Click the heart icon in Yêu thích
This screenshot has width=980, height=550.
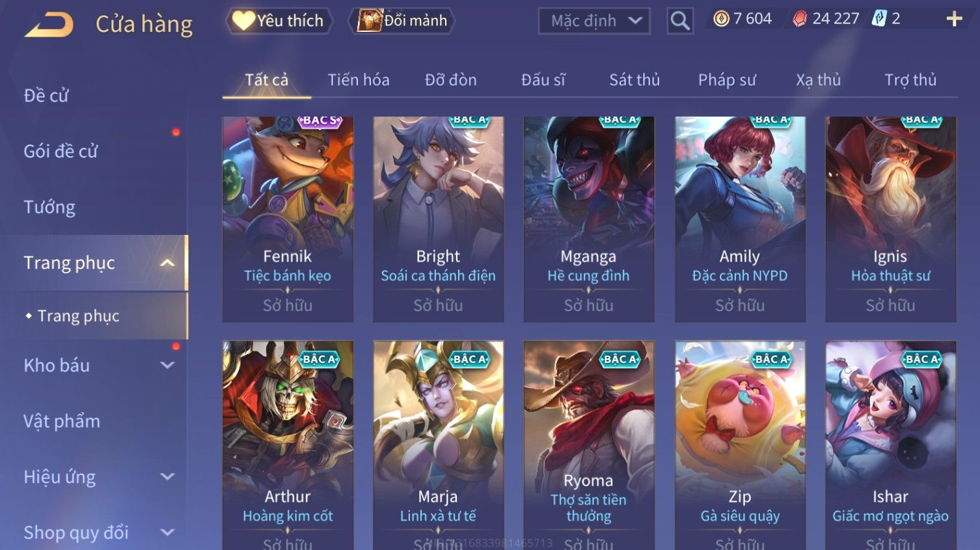(x=243, y=21)
